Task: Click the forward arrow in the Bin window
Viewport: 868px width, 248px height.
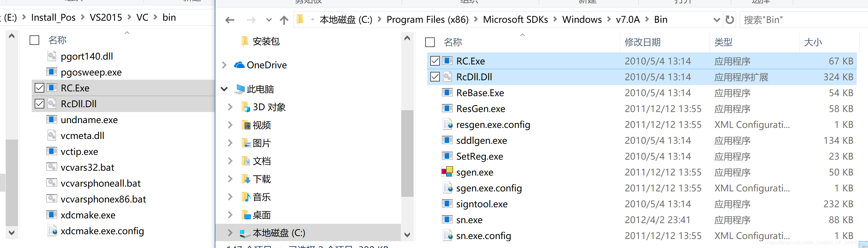Action: [x=251, y=20]
